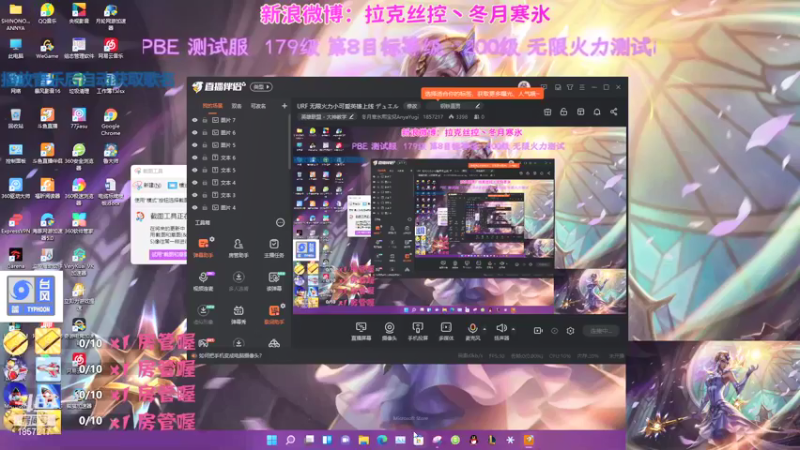Click the skin shirt icon in title bar
This screenshot has height=450, width=800.
click(x=570, y=87)
